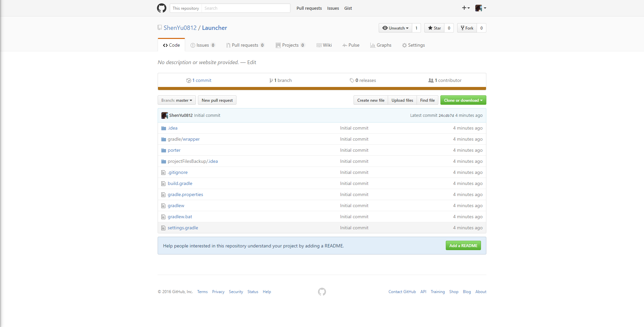View the 0 releases page
644x327 pixels.
pyautogui.click(x=363, y=80)
